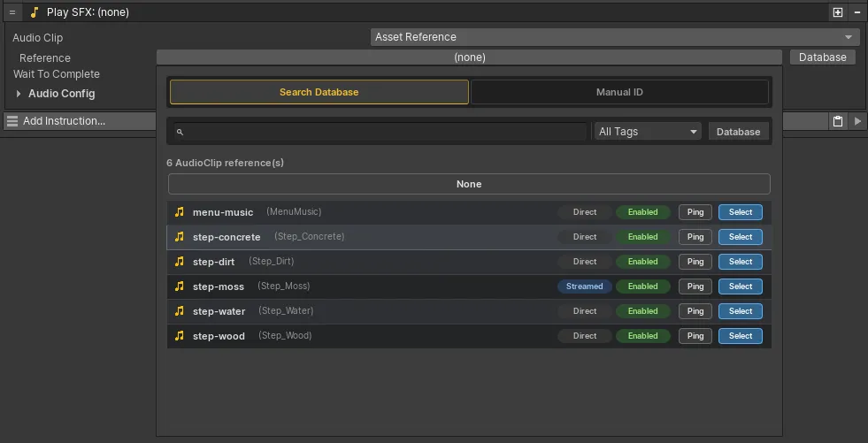Click the (MenuMusic) asset label

[x=294, y=212]
